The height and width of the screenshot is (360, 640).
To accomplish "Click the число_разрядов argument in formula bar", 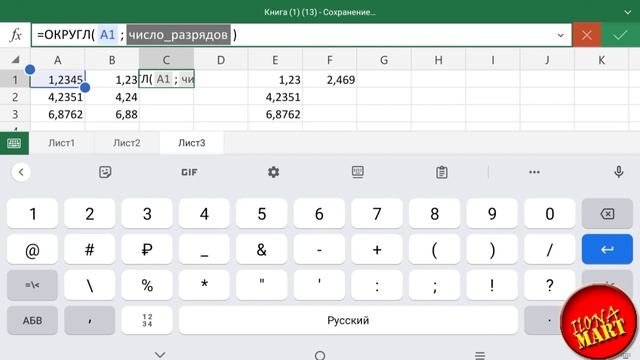I will (178, 35).
